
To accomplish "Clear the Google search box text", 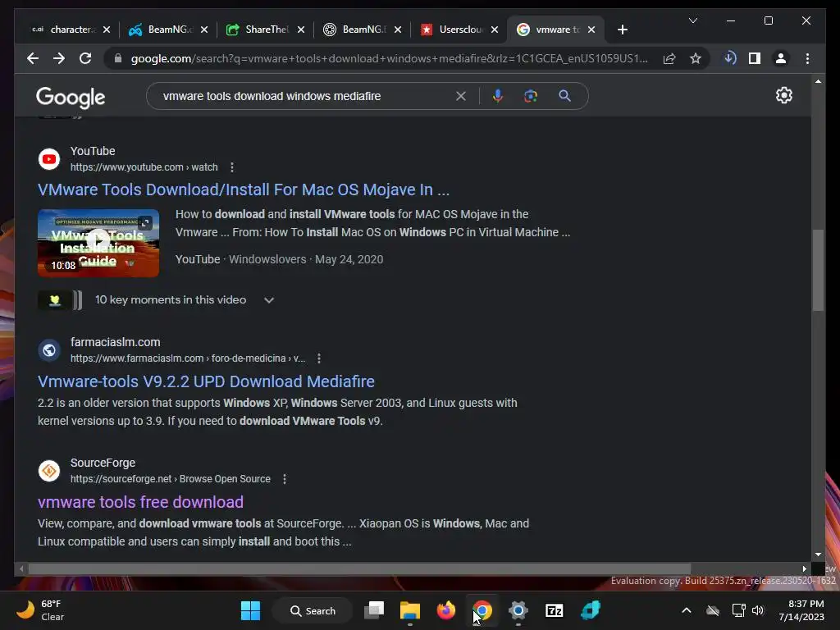I will click(461, 96).
